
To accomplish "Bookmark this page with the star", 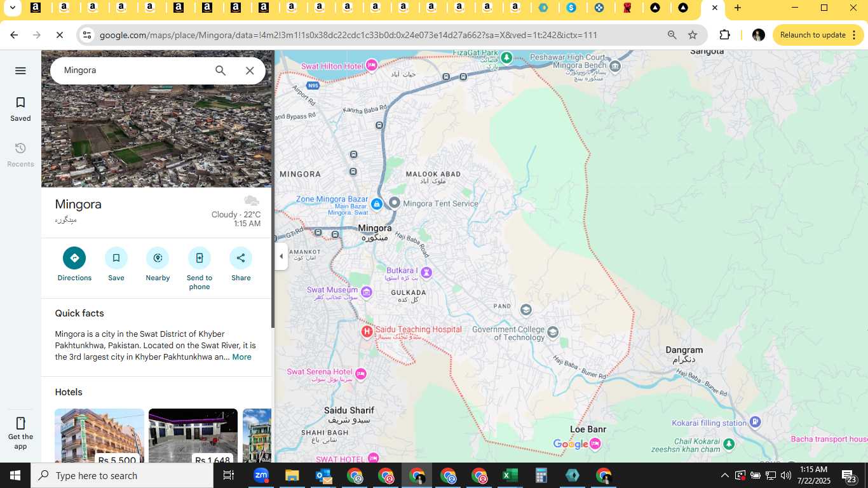I will [x=693, y=35].
